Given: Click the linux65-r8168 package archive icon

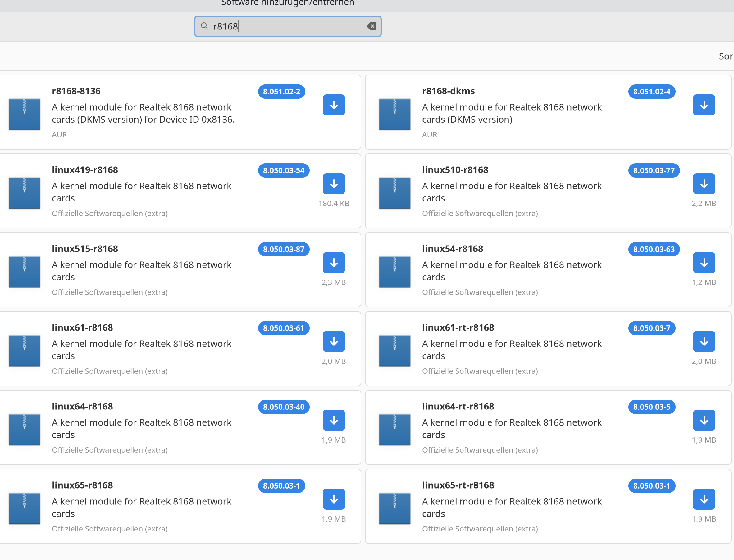Looking at the screenshot, I should (24, 508).
